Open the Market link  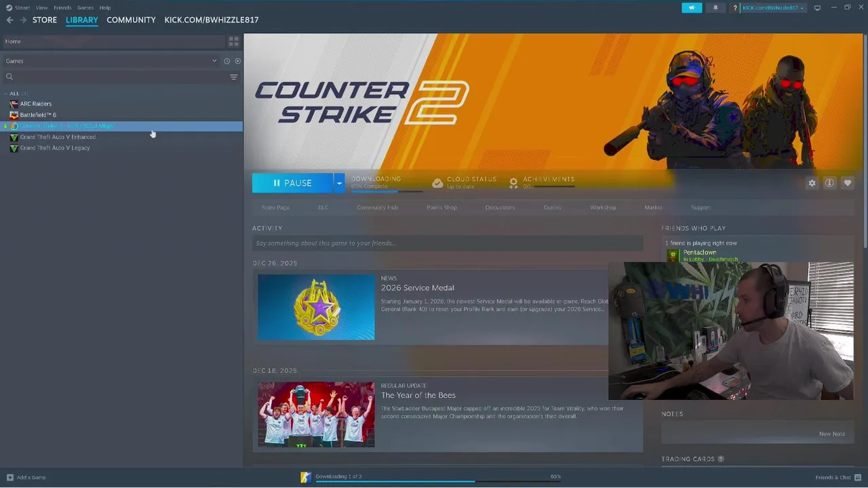pos(653,207)
